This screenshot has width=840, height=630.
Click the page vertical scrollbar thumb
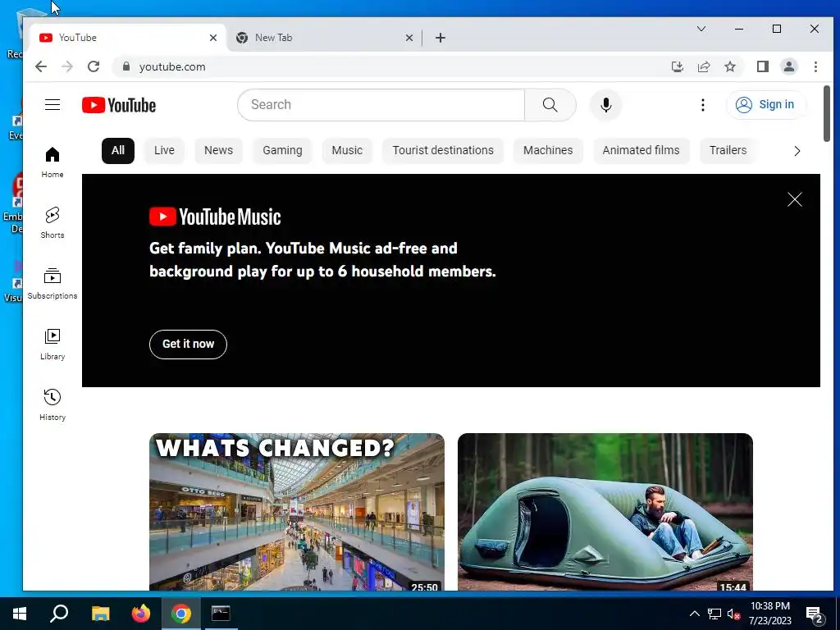(x=827, y=113)
